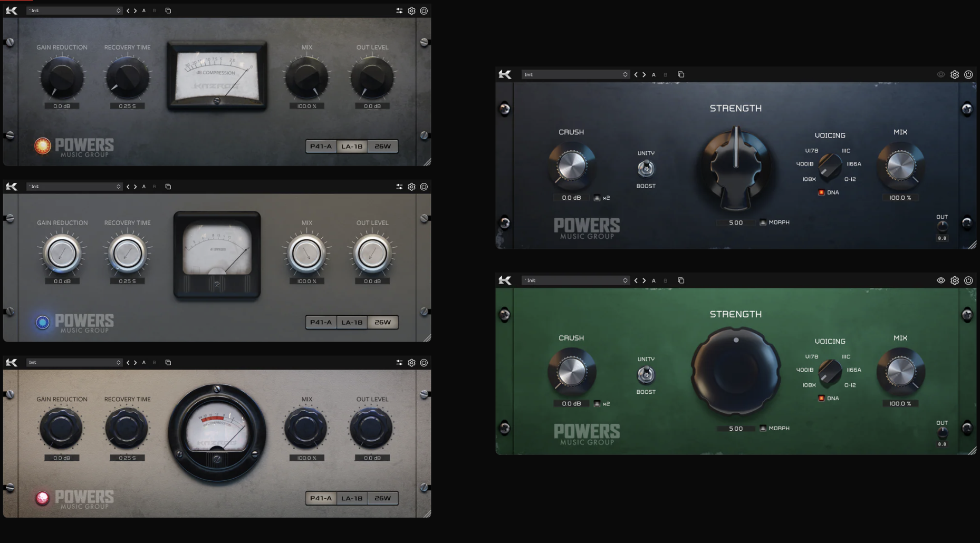Select the P41-A model in dark compressor plugin
The width and height of the screenshot is (980, 543).
pyautogui.click(x=321, y=147)
